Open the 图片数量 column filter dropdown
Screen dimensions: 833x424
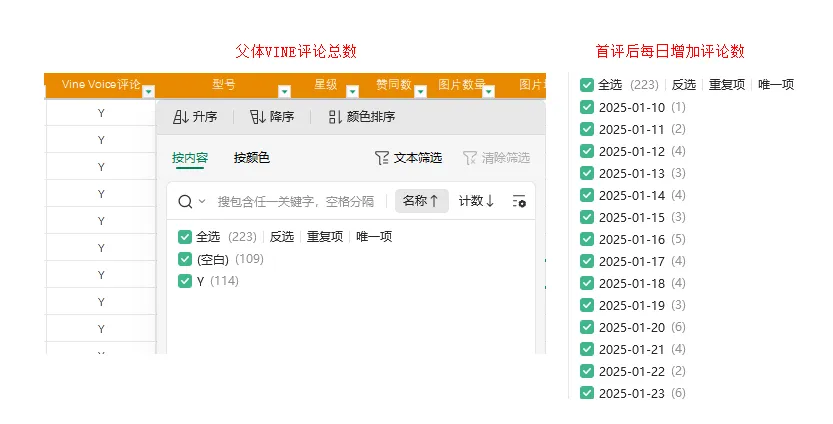[x=489, y=91]
